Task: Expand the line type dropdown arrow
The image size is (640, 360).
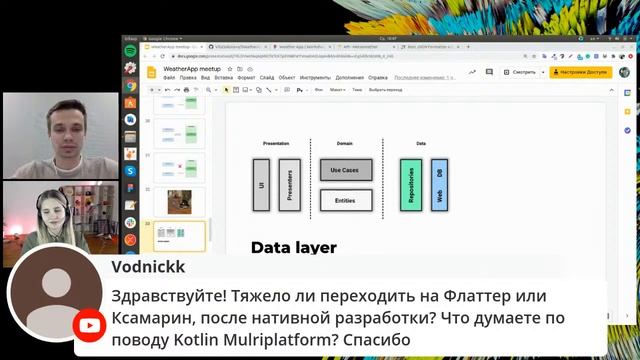Action: 276,90
